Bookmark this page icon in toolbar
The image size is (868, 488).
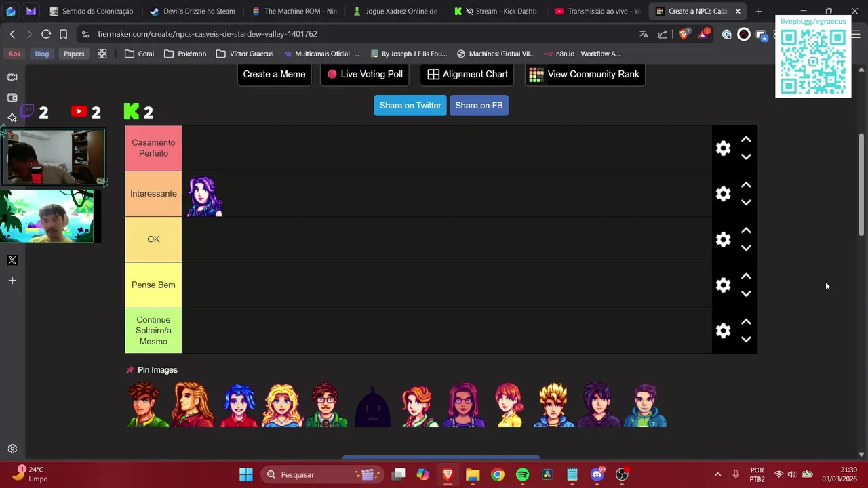tap(63, 34)
